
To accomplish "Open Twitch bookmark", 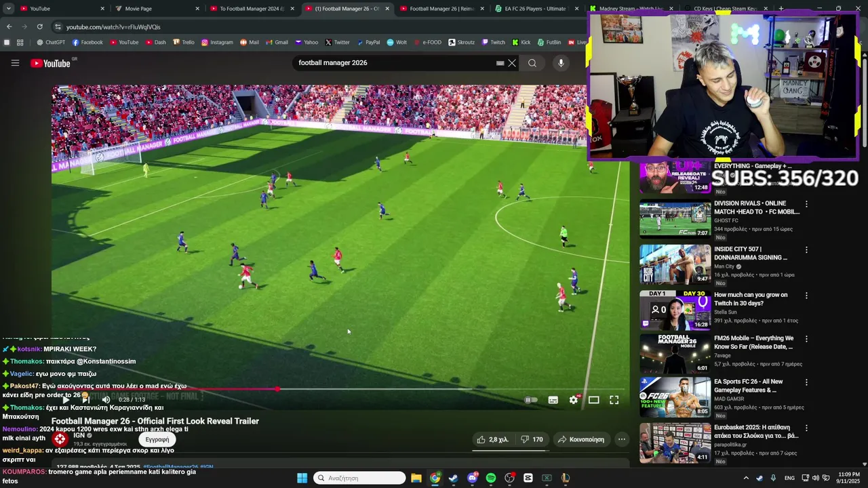I will click(x=494, y=42).
